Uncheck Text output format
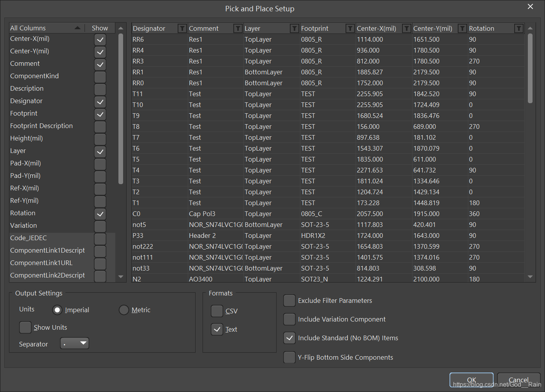Viewport: 545px width, 392px height. point(217,329)
